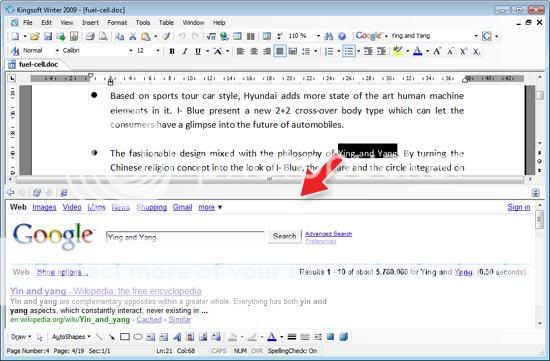Activate the Format Painter brush
The width and height of the screenshot is (550, 361).
(x=167, y=36)
